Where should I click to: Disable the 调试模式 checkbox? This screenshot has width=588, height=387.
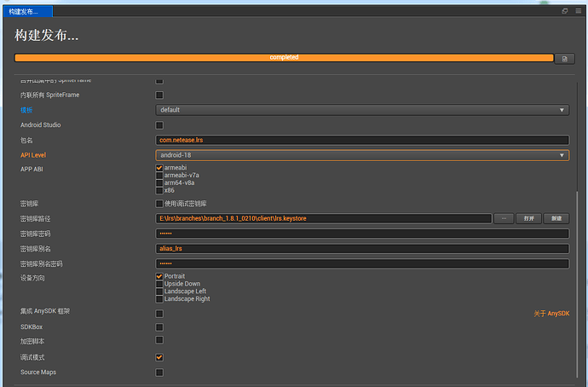coord(159,357)
